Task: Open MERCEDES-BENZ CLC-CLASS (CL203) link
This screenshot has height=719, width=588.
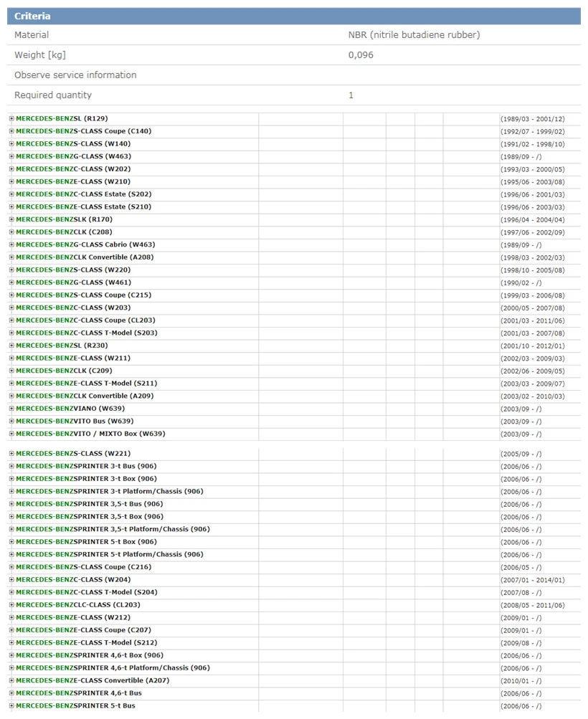Action: pos(78,605)
